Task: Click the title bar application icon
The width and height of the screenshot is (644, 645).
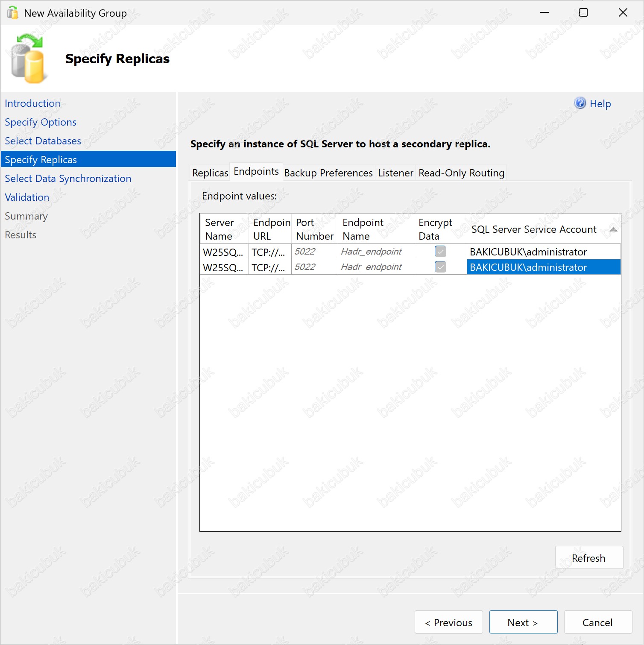Action: 13,13
